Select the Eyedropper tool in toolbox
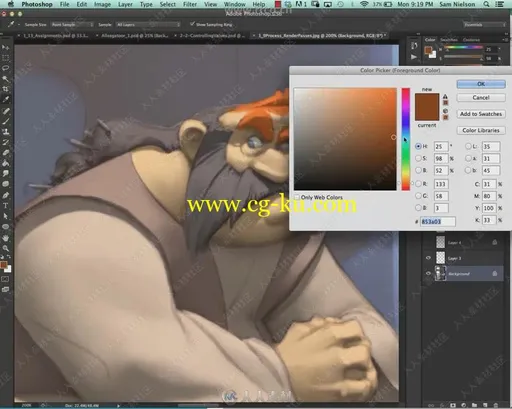This screenshot has height=409, width=512. [x=5, y=100]
